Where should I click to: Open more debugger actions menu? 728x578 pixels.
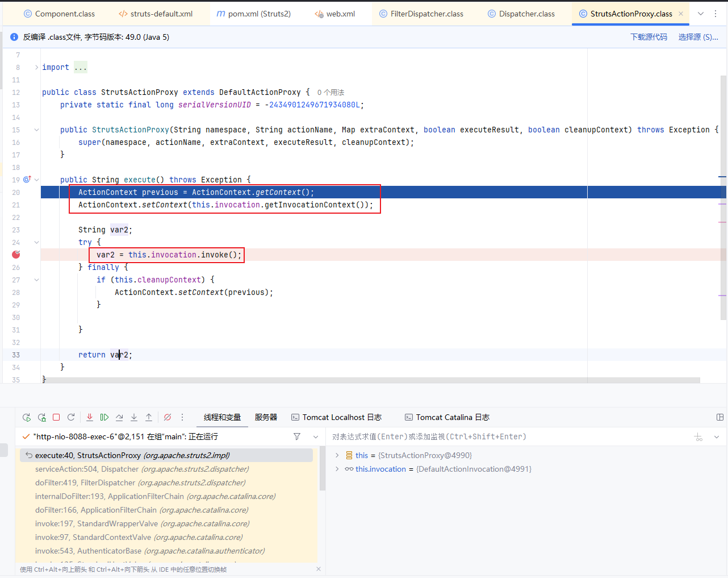(x=182, y=417)
